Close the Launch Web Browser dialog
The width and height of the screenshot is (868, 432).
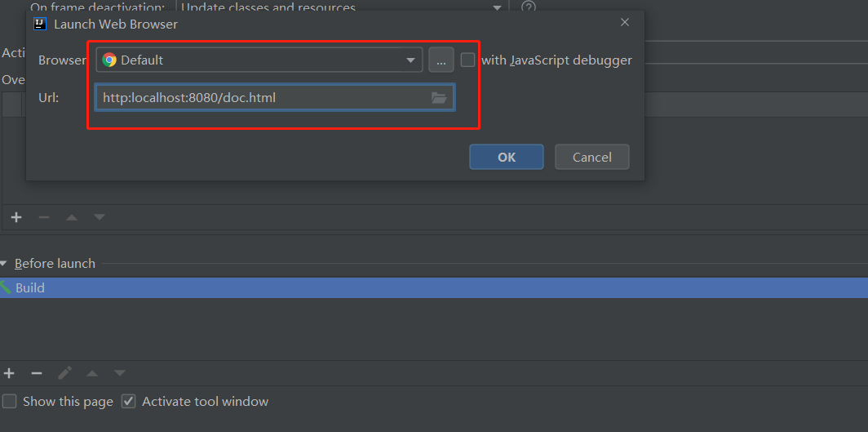pos(625,23)
